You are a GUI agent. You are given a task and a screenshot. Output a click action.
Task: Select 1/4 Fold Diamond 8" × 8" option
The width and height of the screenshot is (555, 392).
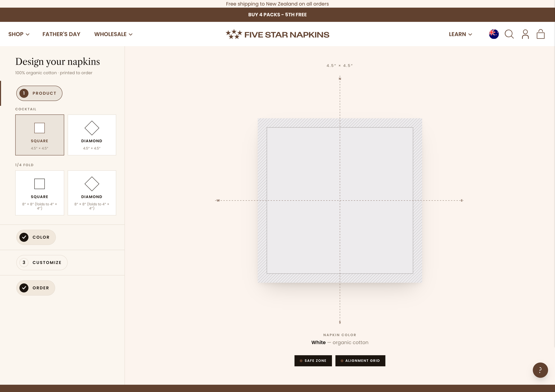point(92,193)
